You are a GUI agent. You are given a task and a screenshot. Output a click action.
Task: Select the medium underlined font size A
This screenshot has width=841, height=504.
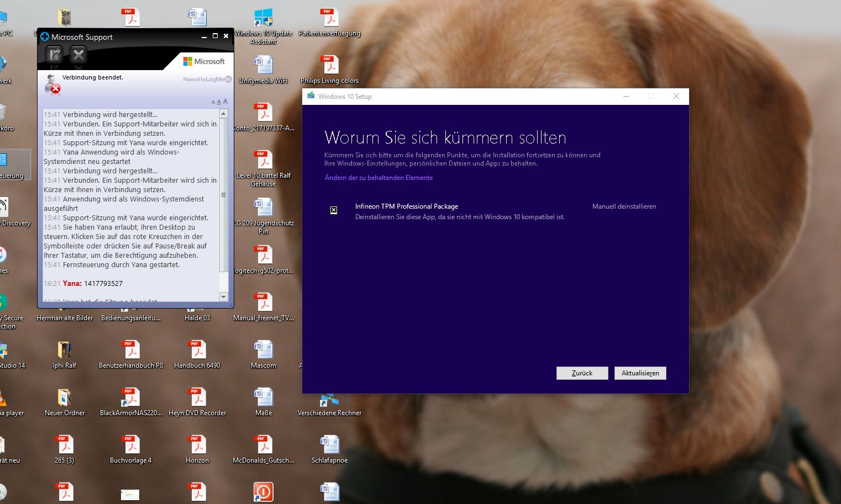pos(219,102)
